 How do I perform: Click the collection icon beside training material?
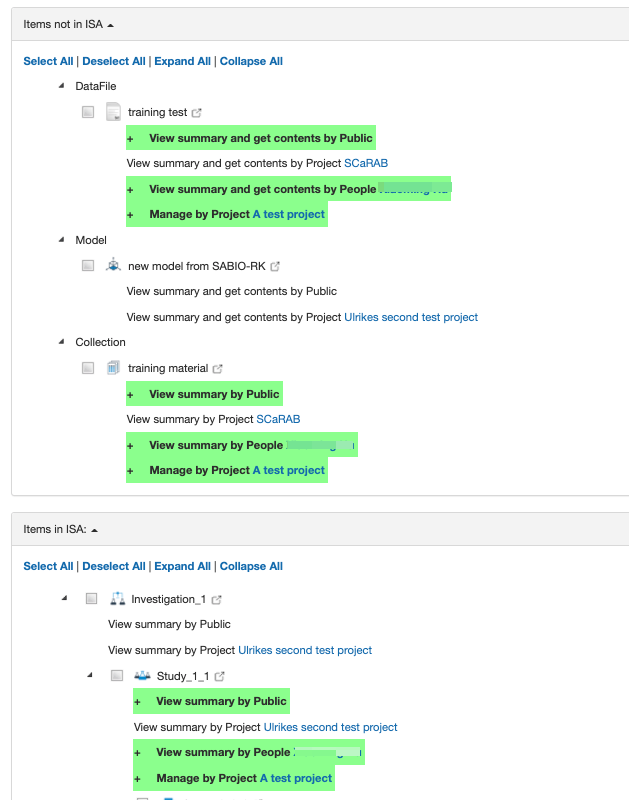[x=113, y=368]
